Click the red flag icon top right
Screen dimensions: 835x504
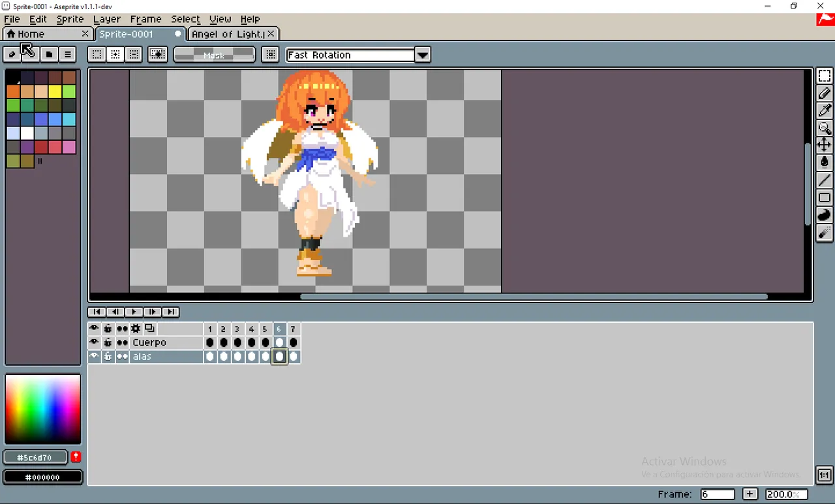825,20
